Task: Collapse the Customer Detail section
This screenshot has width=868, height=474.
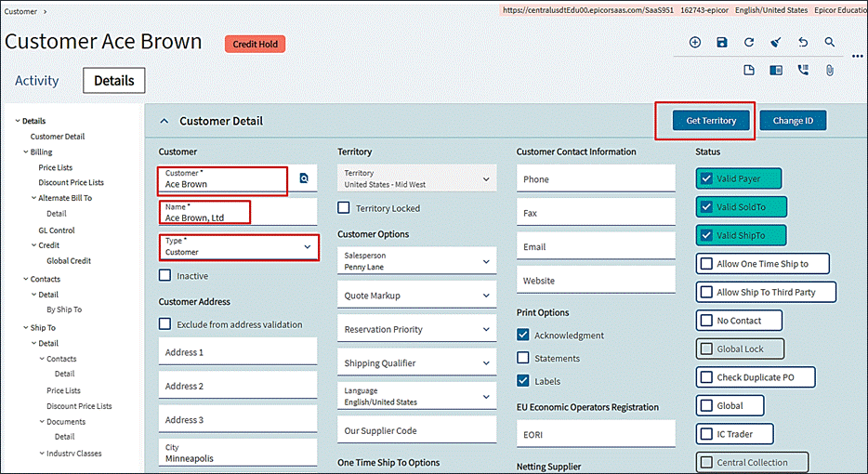Action: (x=164, y=121)
